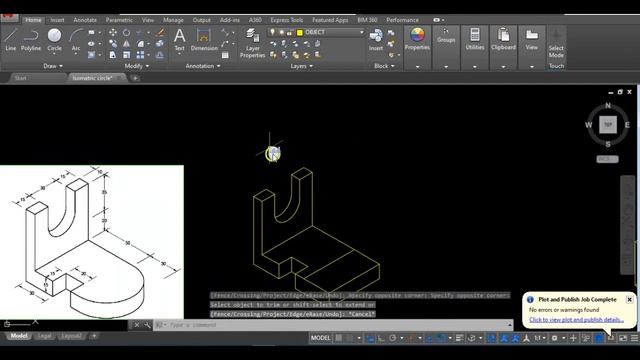Viewport: 640px width, 360px height.
Task: Expand the Layers panel dropdown
Action: point(302,66)
